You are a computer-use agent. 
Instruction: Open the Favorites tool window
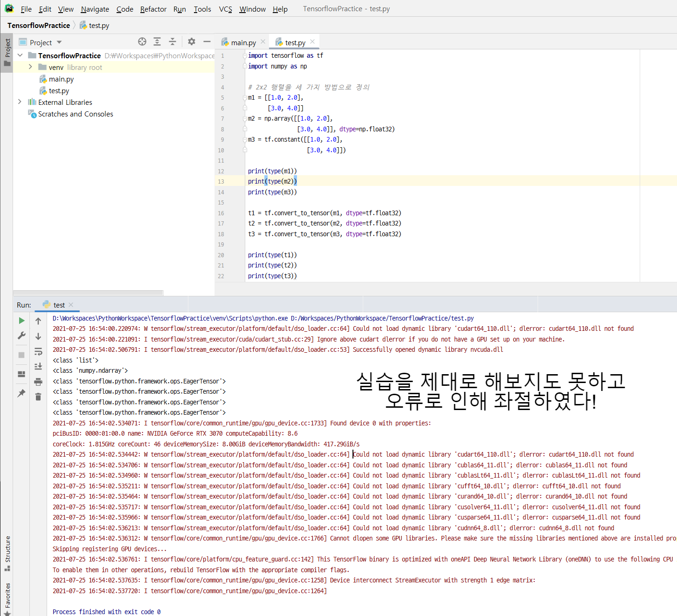pyautogui.click(x=7, y=599)
